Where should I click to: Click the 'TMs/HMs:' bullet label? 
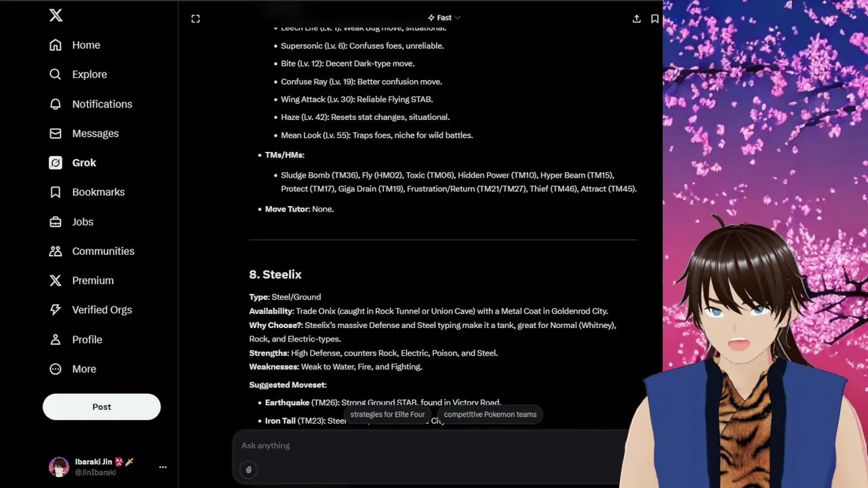pyautogui.click(x=285, y=155)
